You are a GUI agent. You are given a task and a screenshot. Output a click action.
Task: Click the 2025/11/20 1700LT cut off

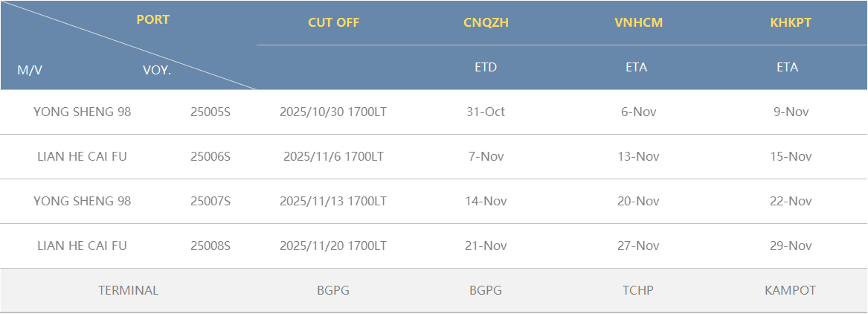pyautogui.click(x=333, y=246)
